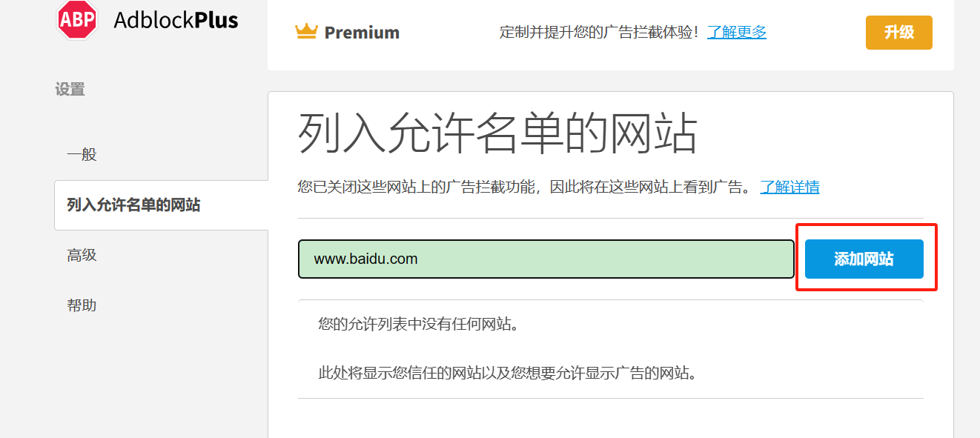Open the 高级 settings tab
Viewport: 980px width, 438px height.
[82, 256]
